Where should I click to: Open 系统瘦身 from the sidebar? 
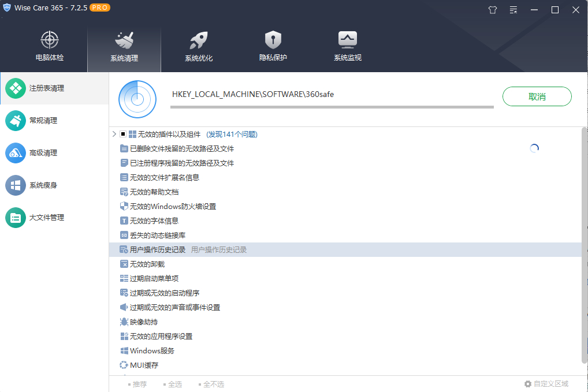coord(55,185)
